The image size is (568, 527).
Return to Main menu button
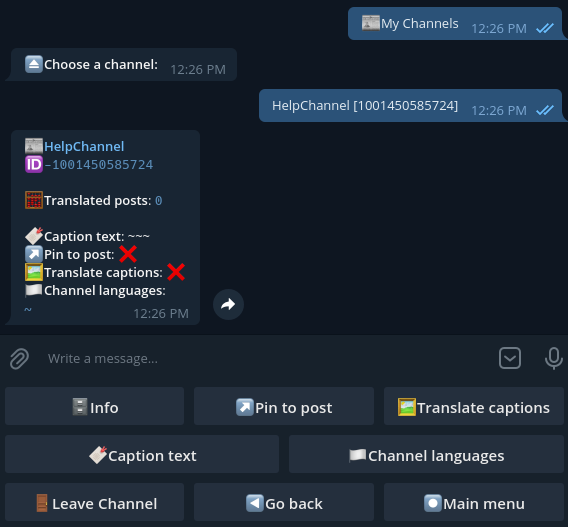click(x=474, y=502)
